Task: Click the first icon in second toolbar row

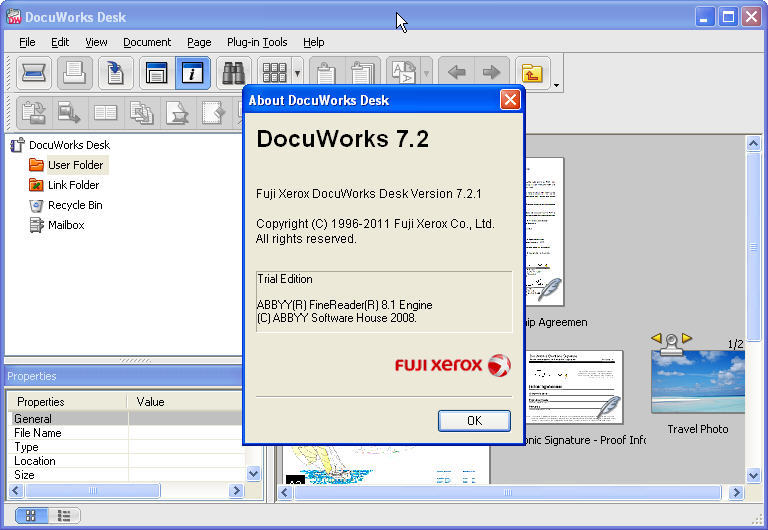Action: click(34, 113)
